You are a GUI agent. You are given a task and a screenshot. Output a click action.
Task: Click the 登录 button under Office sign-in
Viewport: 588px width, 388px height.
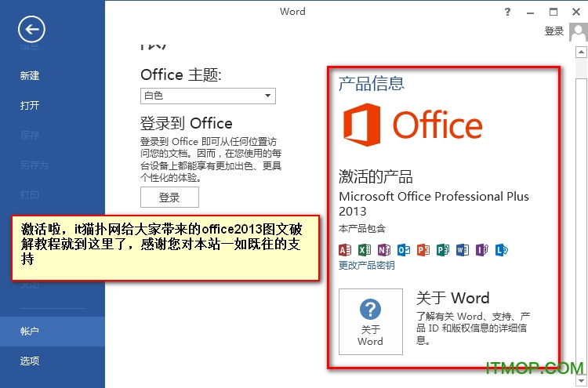[x=169, y=198]
